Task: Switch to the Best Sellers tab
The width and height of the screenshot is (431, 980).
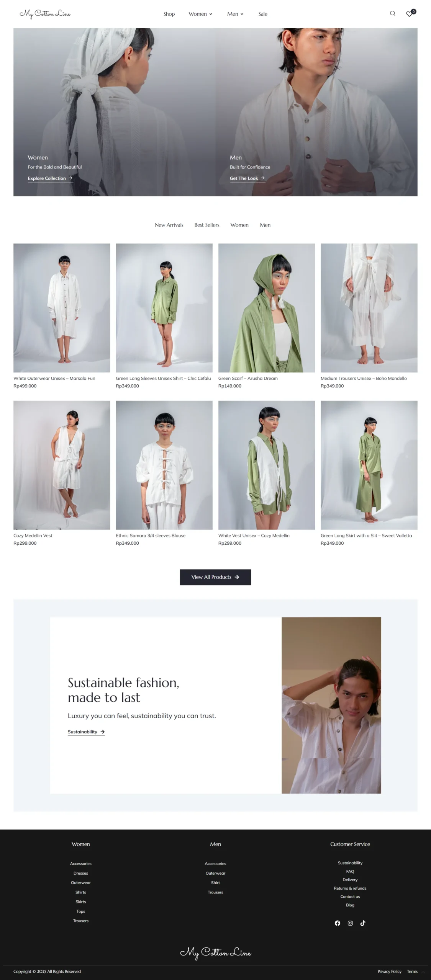Action: [x=207, y=225]
